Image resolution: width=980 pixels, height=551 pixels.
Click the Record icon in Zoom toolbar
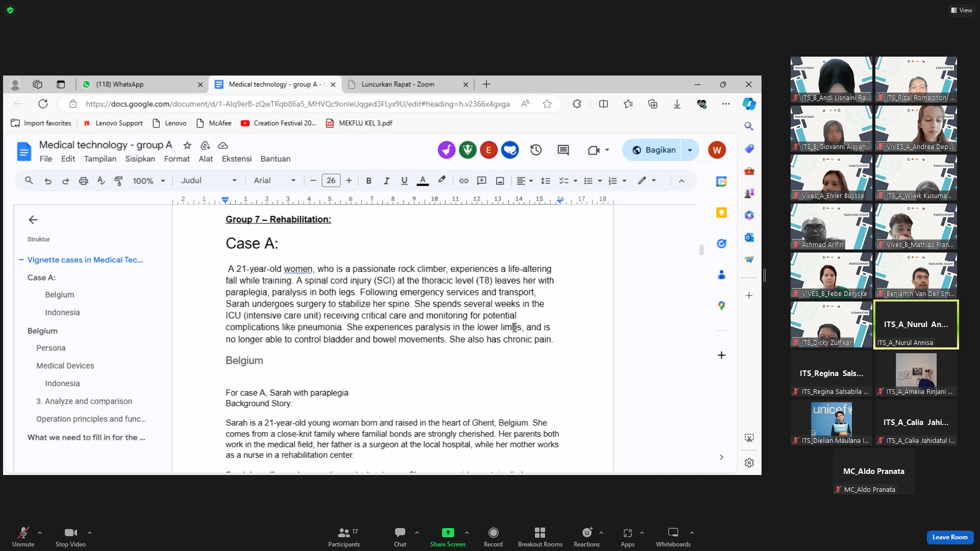[493, 533]
